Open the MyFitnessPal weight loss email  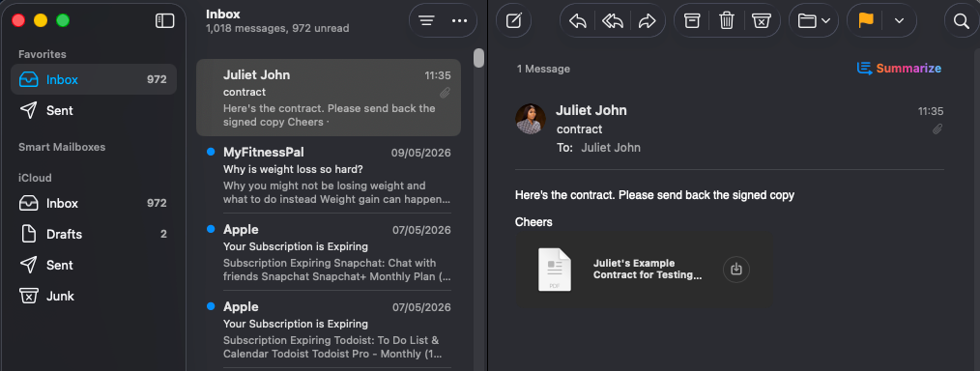(329, 175)
